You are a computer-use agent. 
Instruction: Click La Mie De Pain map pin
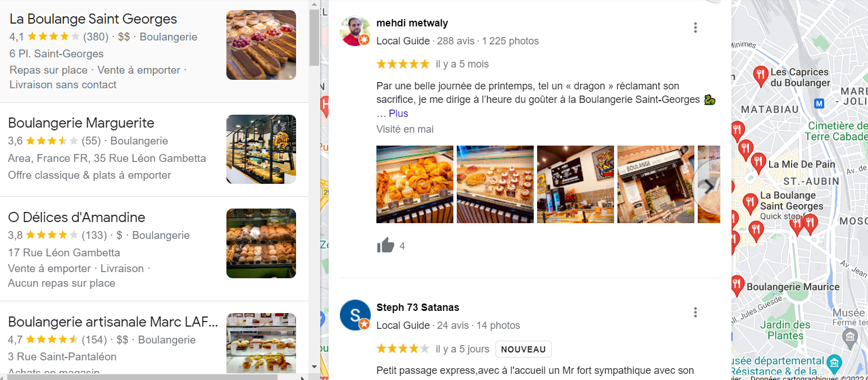click(758, 163)
